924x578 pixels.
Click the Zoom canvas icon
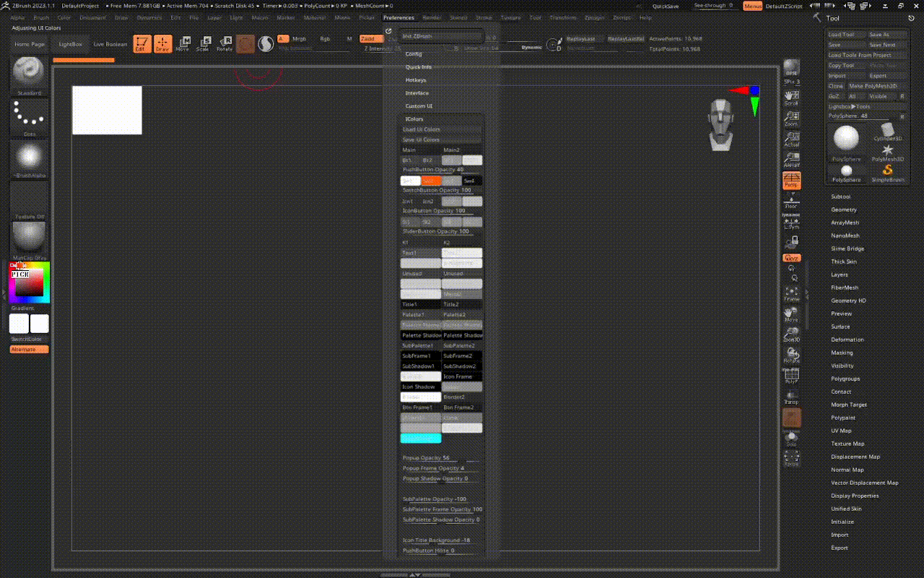coord(792,118)
